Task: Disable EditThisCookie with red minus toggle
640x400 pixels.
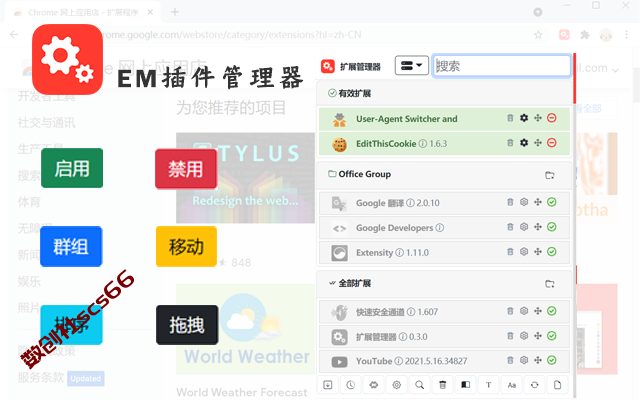Action: pos(552,143)
